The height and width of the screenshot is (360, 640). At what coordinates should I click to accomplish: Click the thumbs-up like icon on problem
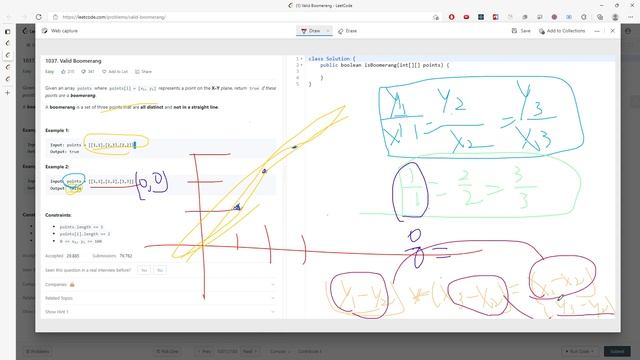[63, 71]
